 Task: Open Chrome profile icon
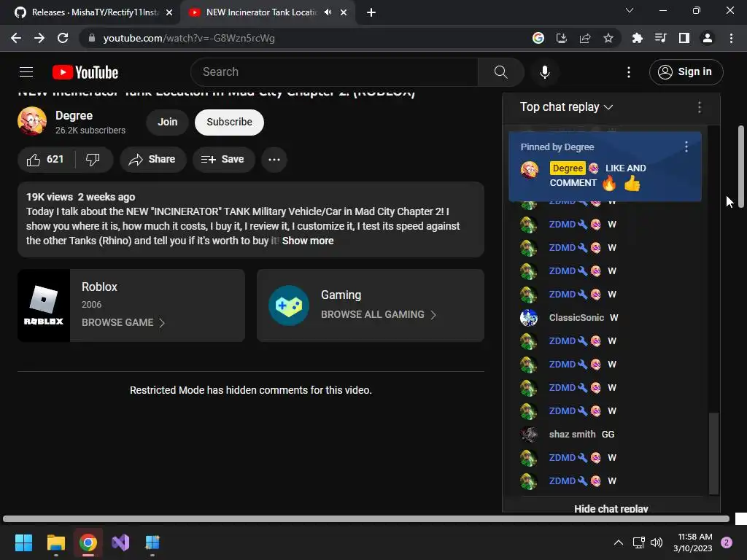click(708, 38)
